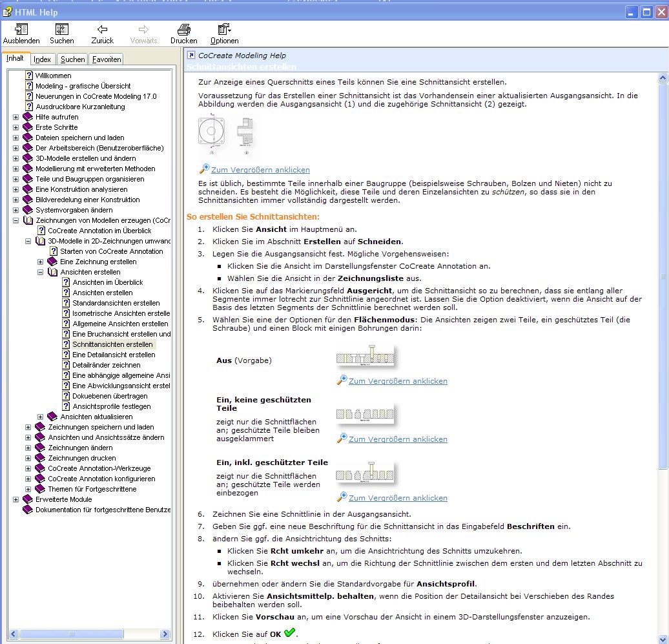The image size is (669, 644).
Task: Print the topic via Drucken icon
Action: coord(184,30)
